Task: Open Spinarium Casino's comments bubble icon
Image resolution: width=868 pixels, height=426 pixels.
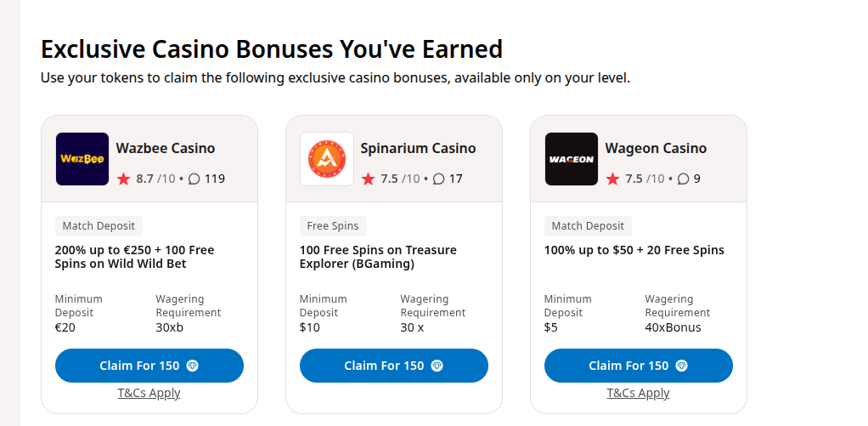Action: point(439,179)
